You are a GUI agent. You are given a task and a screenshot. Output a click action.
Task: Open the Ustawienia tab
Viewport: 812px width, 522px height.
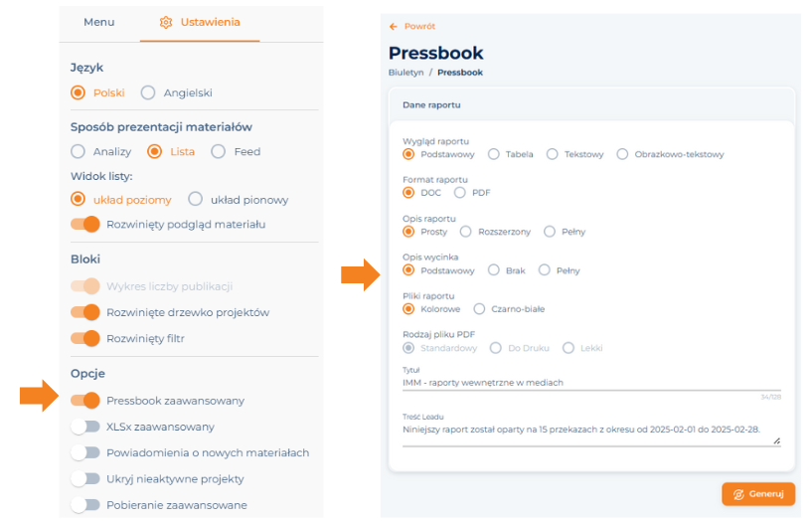200,22
